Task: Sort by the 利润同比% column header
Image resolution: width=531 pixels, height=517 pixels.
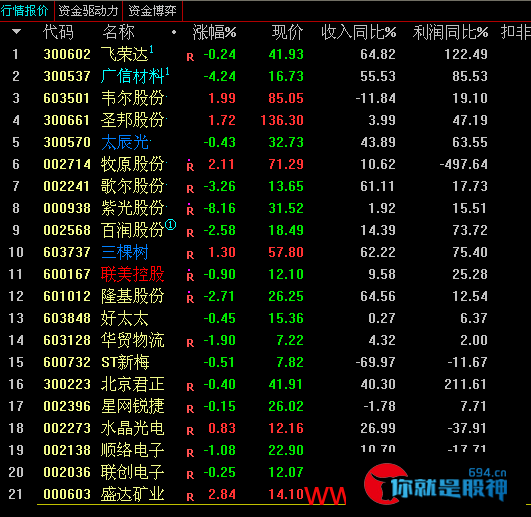Action: (450, 33)
